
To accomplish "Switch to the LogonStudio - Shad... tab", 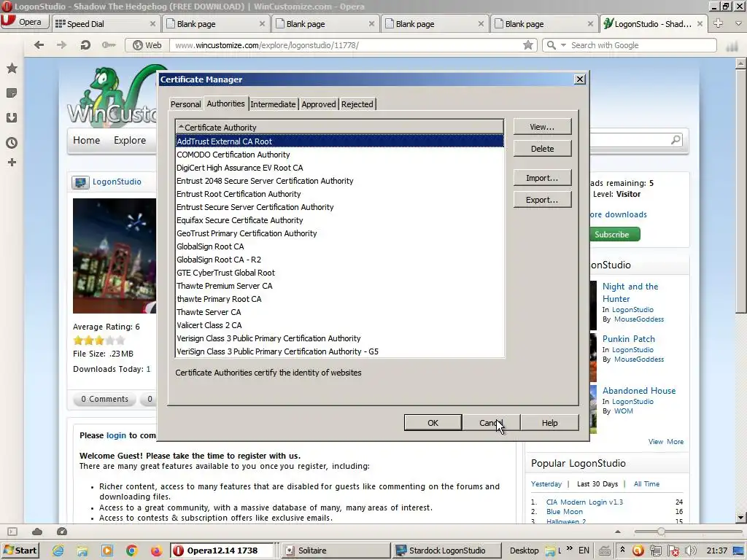I will [x=653, y=24].
